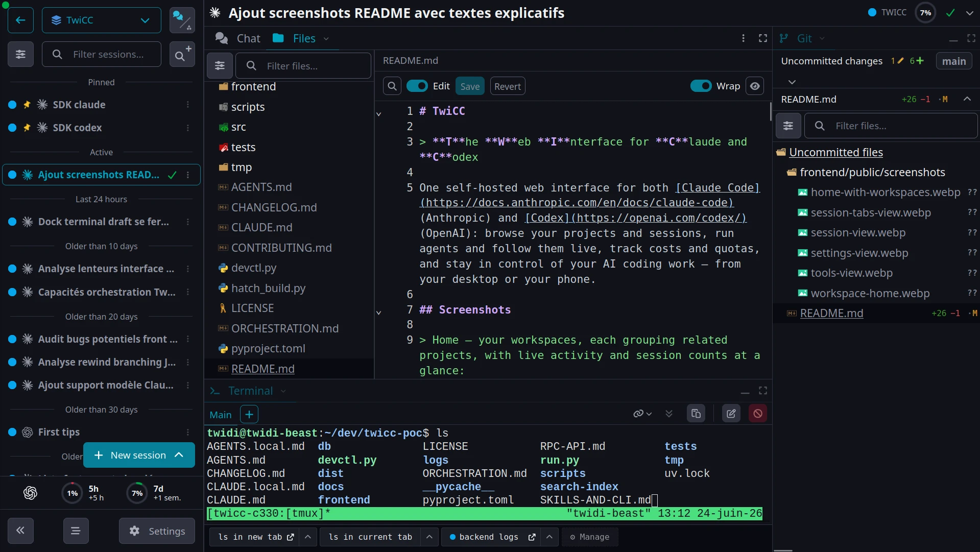The image size is (980, 552).
Task: Open options menu for SDK claude session
Action: [x=188, y=105]
